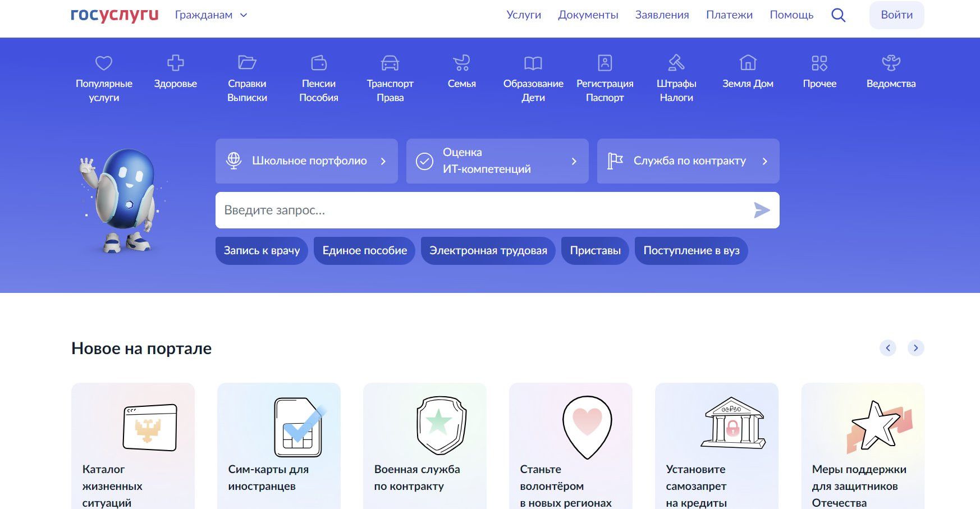This screenshot has width=980, height=509.
Task: Click the Новое на портале heading
Action: coord(141,348)
